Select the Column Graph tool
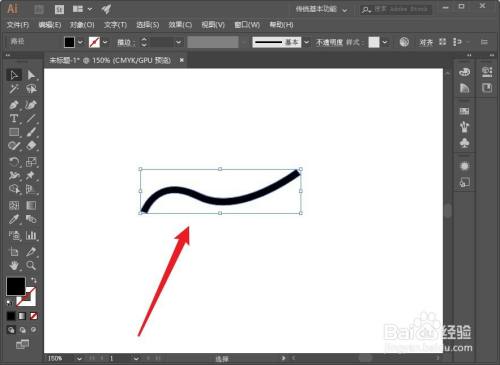The height and width of the screenshot is (365, 500). [x=31, y=235]
